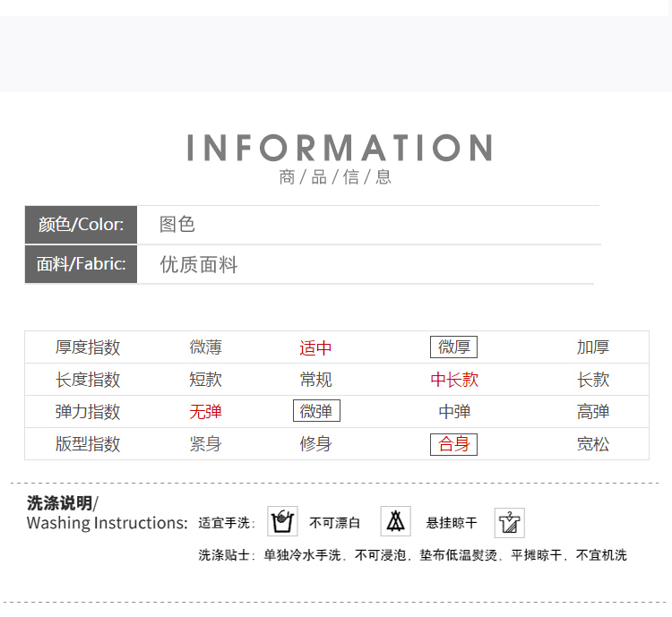Click the 厚度指数 row label
Screen dimensions: 672x617
coord(88,347)
